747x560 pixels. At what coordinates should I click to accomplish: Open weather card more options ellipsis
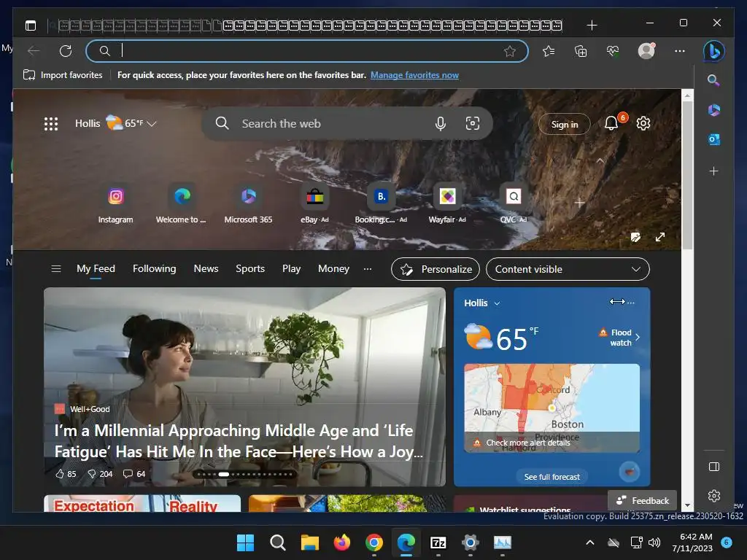[x=631, y=303]
